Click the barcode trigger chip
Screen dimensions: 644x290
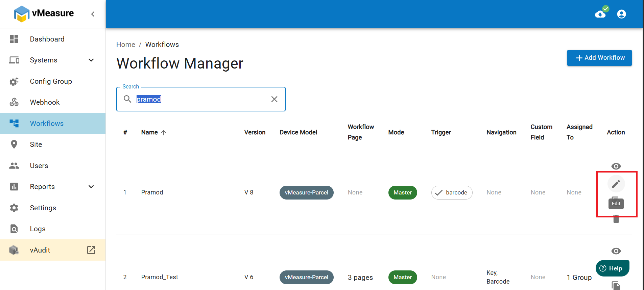click(452, 192)
